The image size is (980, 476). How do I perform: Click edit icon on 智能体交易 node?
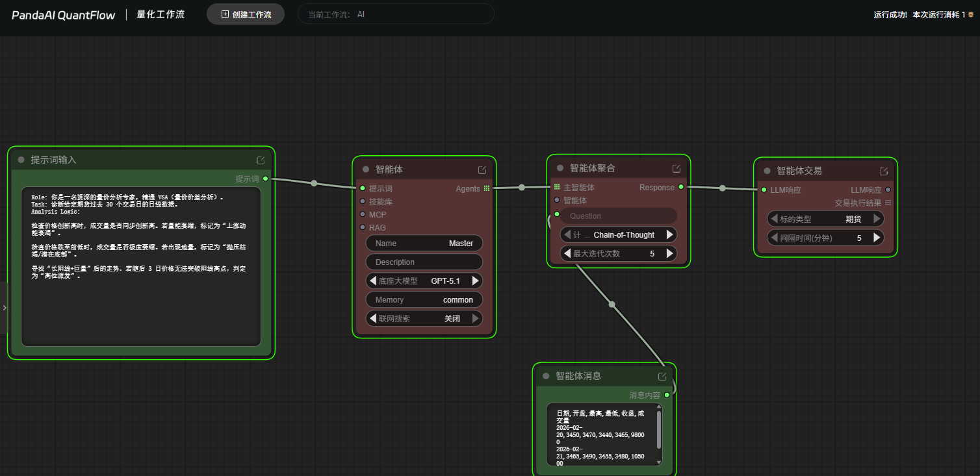(x=884, y=171)
